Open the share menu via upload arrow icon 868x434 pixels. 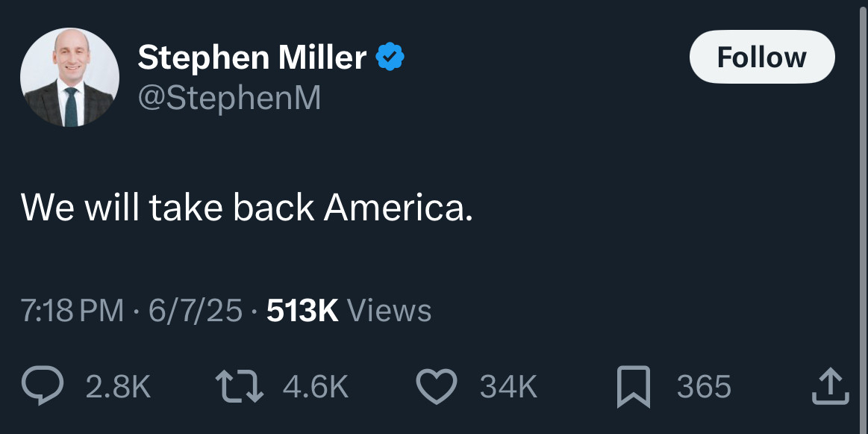(829, 386)
